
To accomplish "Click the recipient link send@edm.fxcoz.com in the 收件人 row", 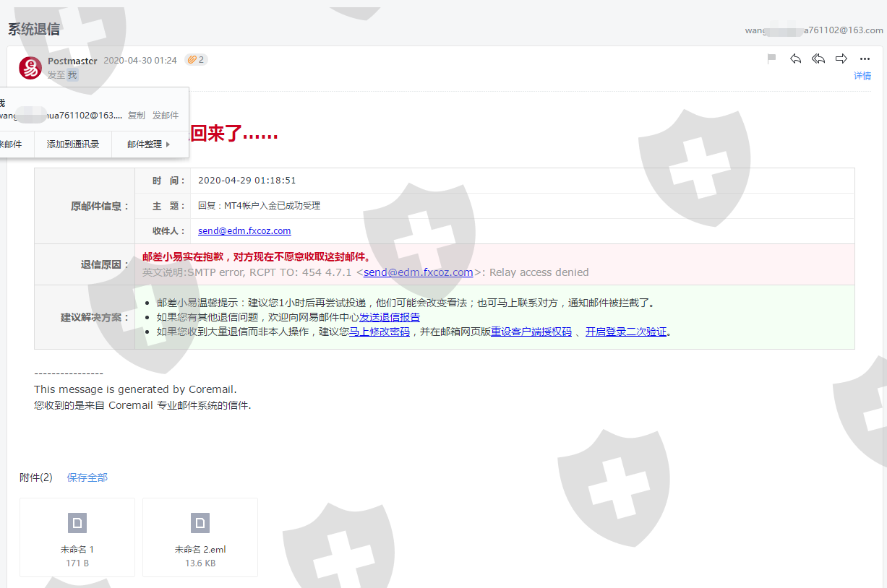I will point(244,231).
